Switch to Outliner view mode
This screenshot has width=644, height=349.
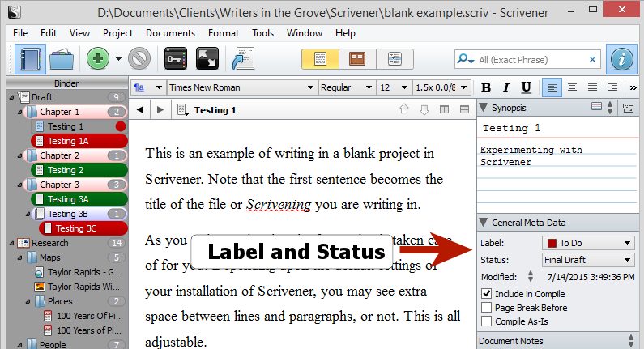tap(395, 59)
